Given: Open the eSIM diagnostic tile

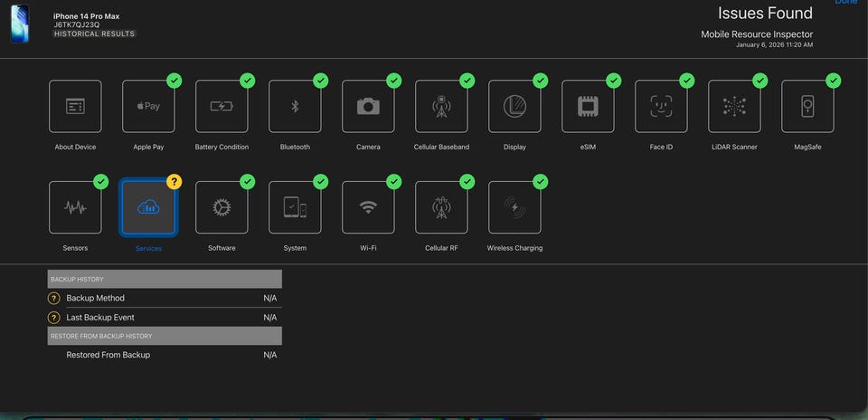Looking at the screenshot, I should [x=588, y=107].
